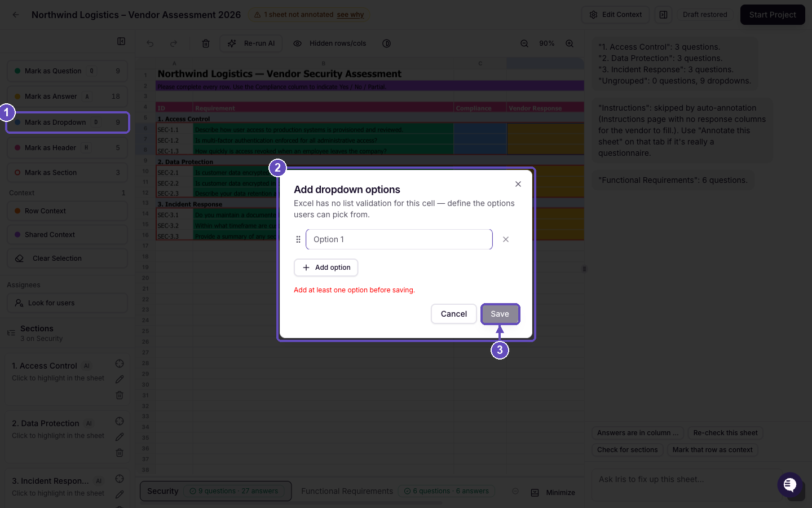Click Re-run AI in the toolbar
The height and width of the screenshot is (508, 812).
(251, 43)
